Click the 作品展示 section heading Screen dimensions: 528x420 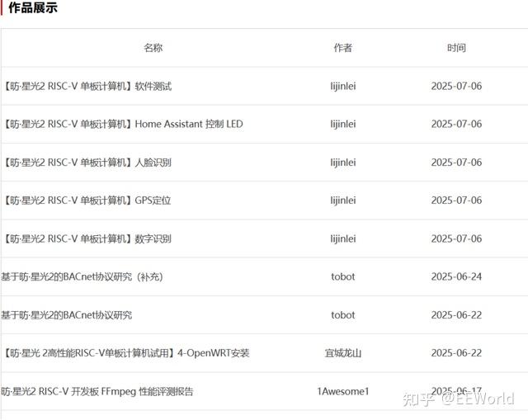click(x=33, y=7)
